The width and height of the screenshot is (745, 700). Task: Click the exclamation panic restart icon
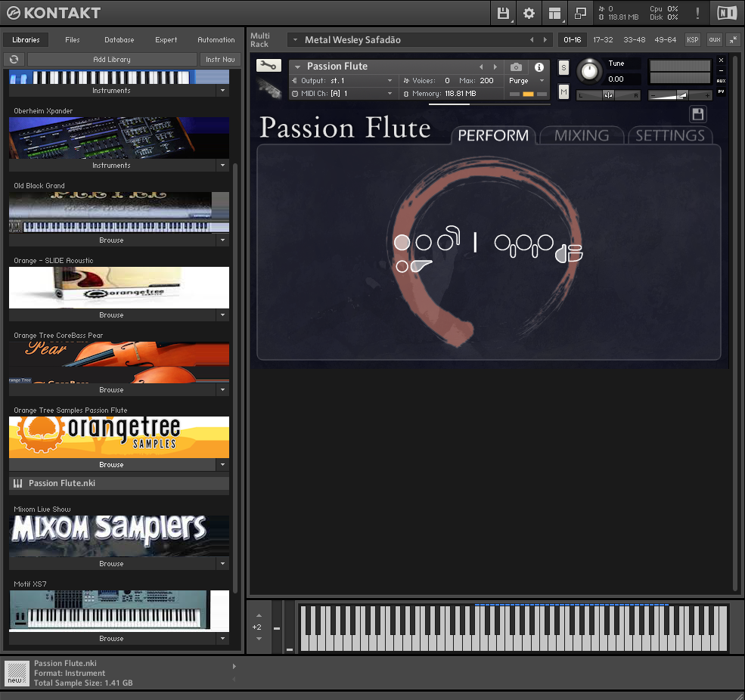tap(697, 14)
